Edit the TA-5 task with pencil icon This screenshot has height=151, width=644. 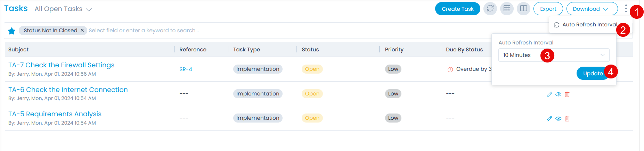pyautogui.click(x=549, y=119)
